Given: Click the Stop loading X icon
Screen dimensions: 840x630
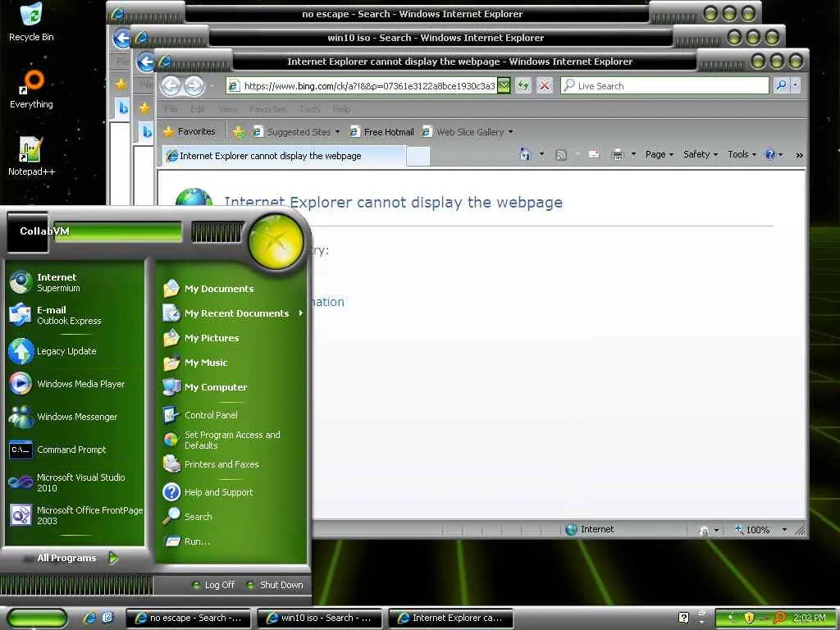Looking at the screenshot, I should (545, 85).
